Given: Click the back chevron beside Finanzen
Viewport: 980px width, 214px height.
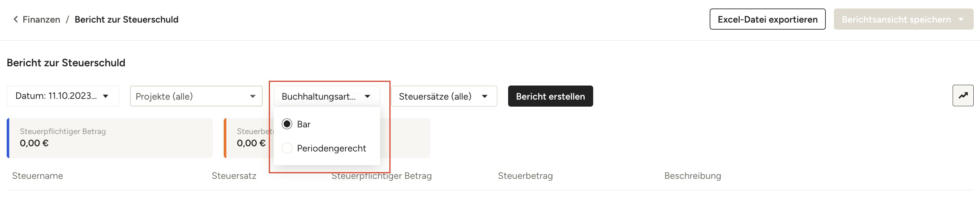Looking at the screenshot, I should [16, 19].
